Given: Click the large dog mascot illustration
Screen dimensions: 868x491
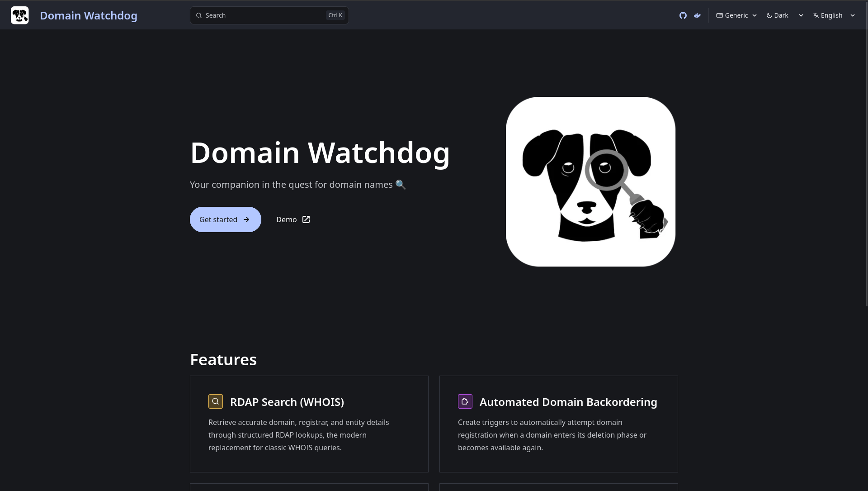Looking at the screenshot, I should click(590, 181).
